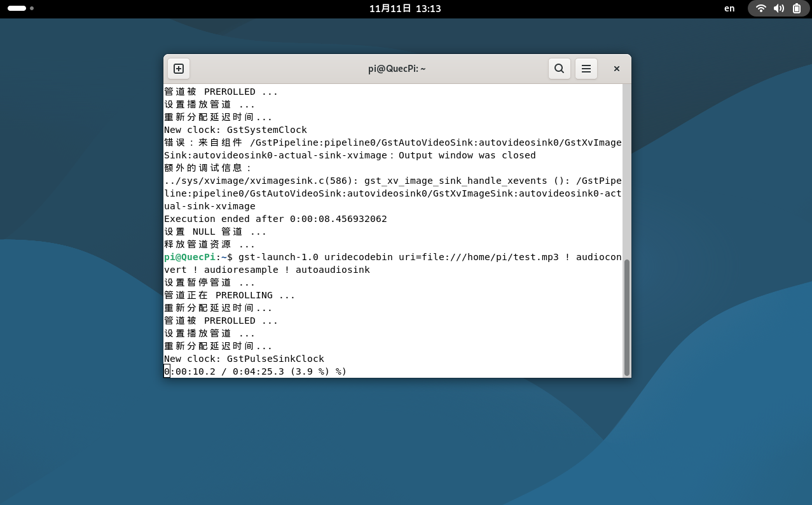Click the terminal title "pi@QuecPi: ~"
812x505 pixels.
coord(397,69)
